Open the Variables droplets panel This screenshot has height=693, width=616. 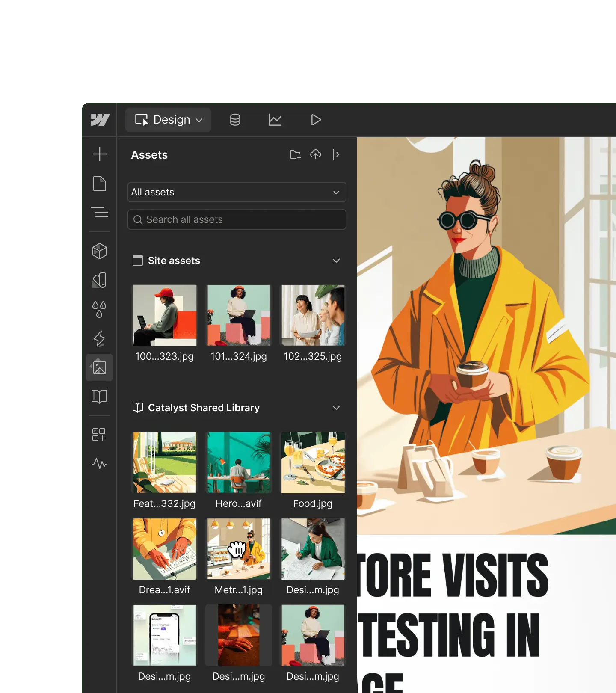(100, 309)
